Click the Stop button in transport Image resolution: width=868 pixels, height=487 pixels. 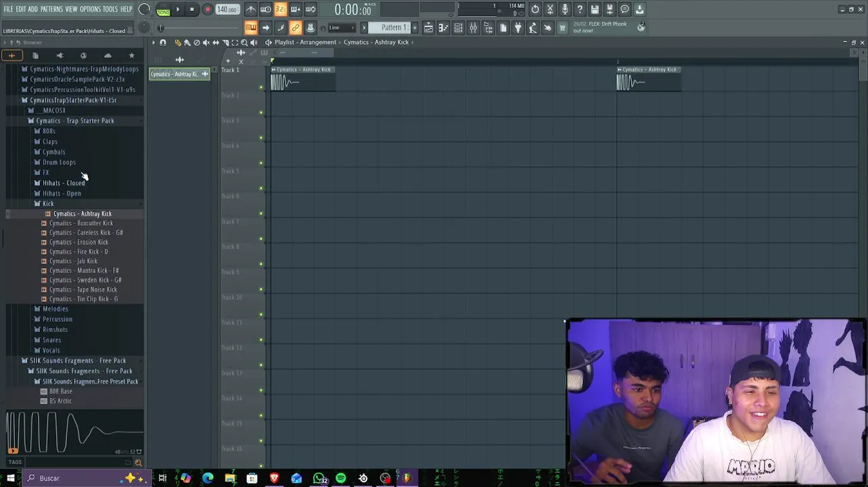[192, 9]
